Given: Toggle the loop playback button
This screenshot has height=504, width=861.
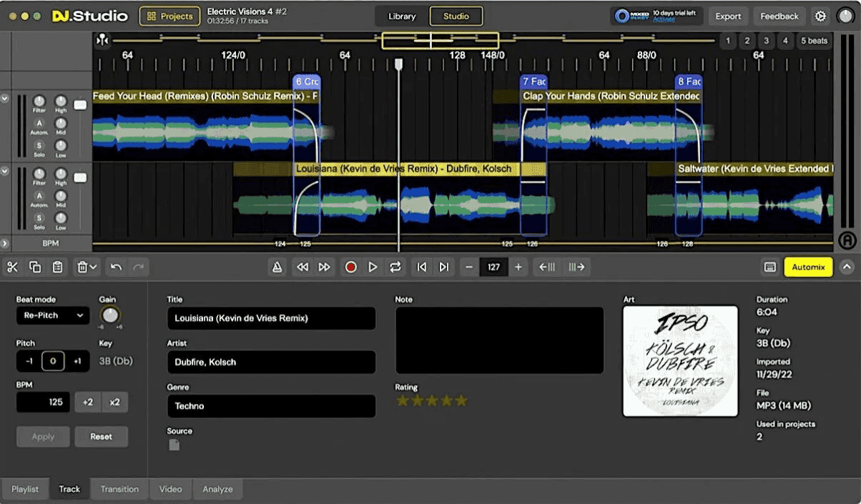Looking at the screenshot, I should [x=395, y=267].
